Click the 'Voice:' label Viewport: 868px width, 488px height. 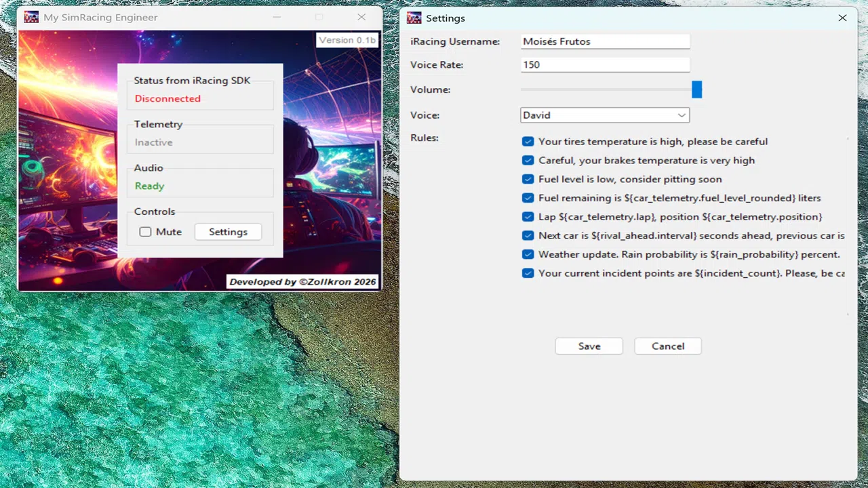coord(425,115)
